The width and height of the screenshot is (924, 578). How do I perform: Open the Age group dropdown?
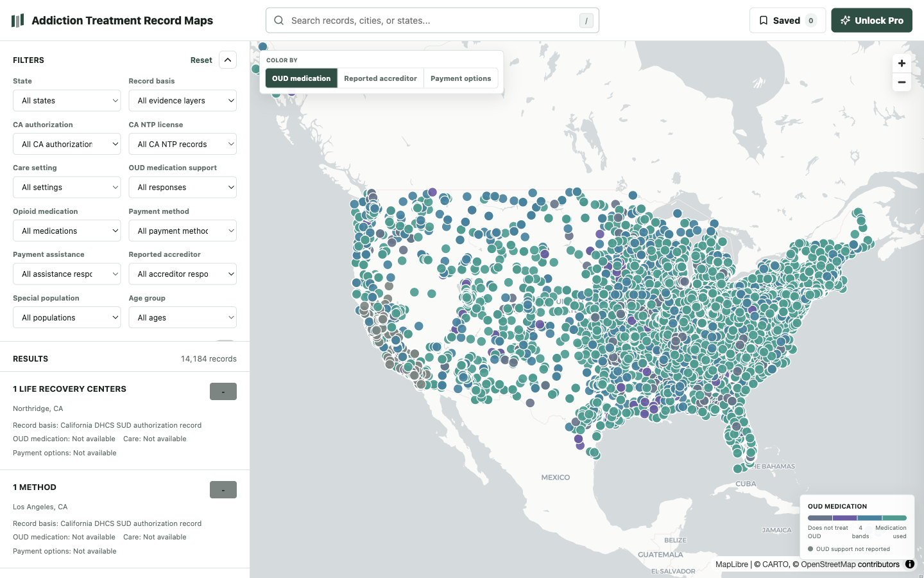click(182, 318)
